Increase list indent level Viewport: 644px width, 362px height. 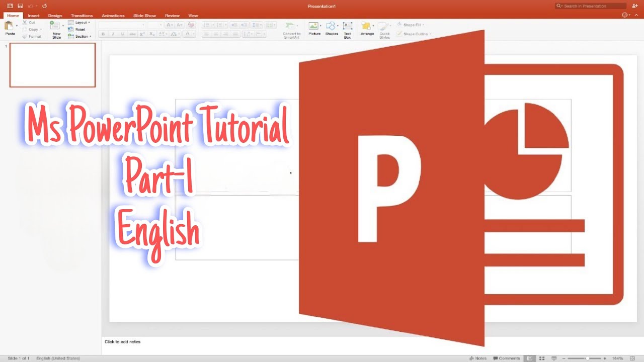point(244,25)
